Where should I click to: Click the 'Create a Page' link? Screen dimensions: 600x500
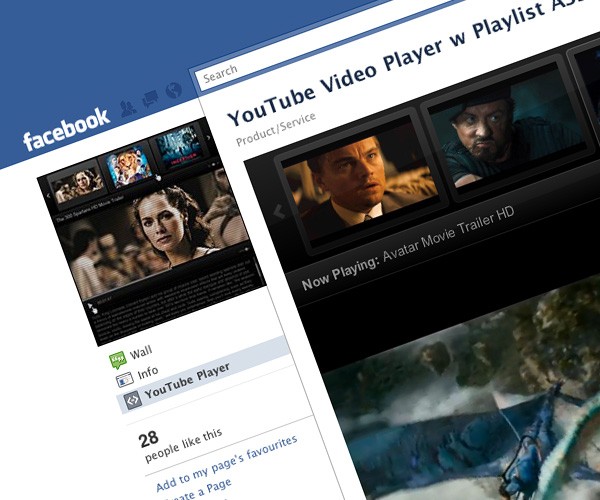199,491
